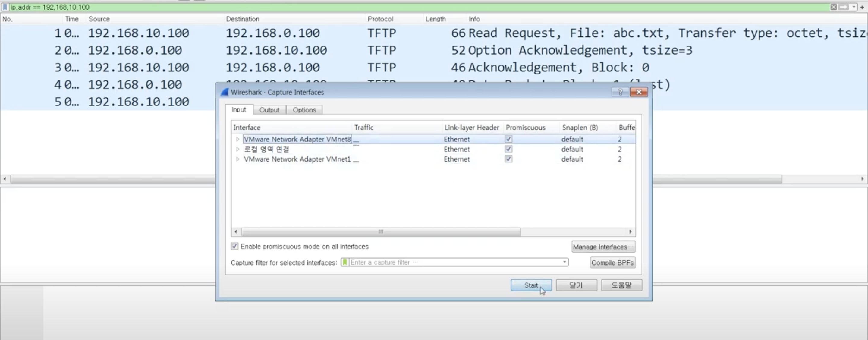Viewport: 868px width, 340px height.
Task: Open Manage Interfaces dialog
Action: pyautogui.click(x=603, y=247)
